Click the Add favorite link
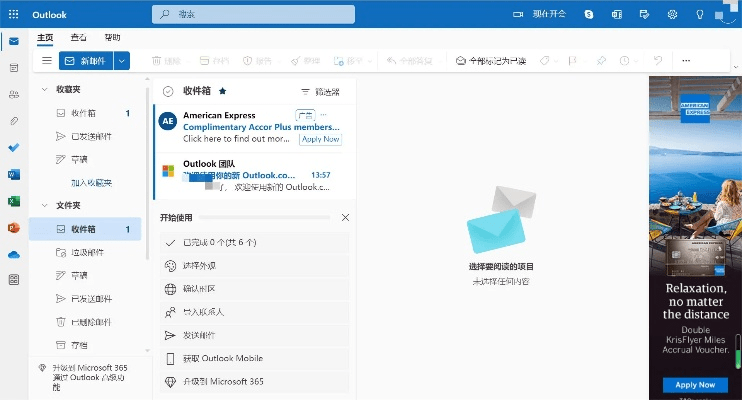Screen dimensions: 742x400 (x=91, y=183)
